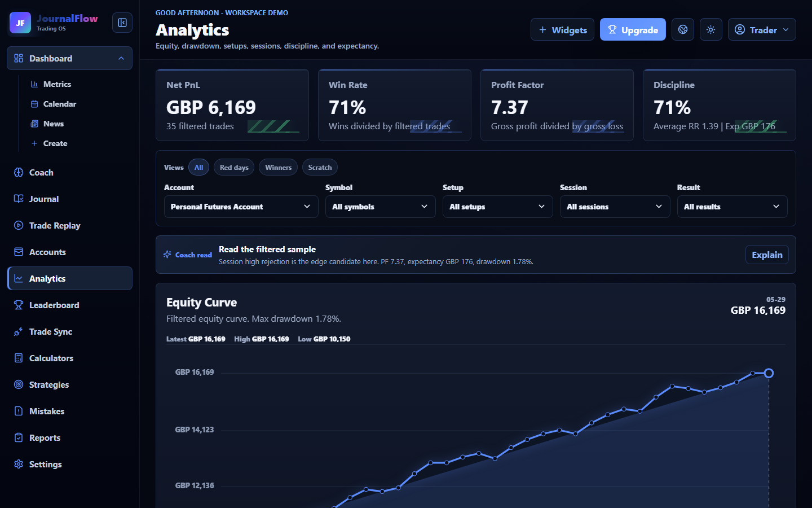Click the Calculators icon
Viewport: 812px width, 508px height.
pos(19,358)
